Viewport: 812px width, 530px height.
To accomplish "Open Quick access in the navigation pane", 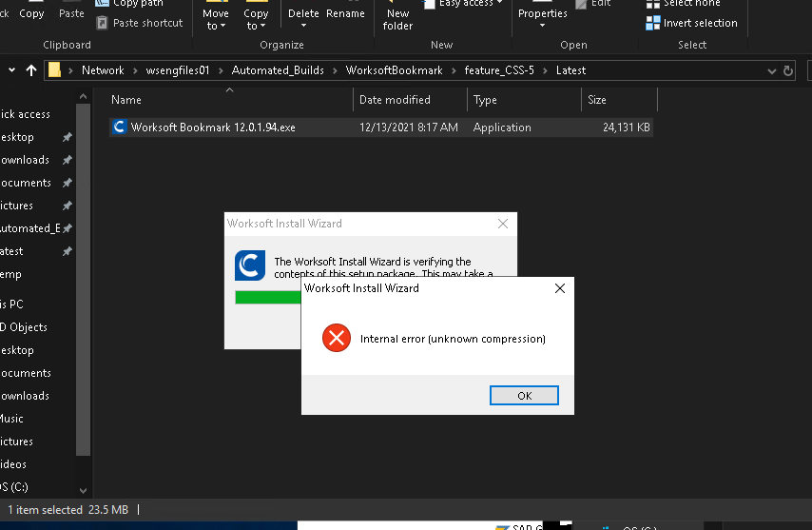I will [x=26, y=114].
